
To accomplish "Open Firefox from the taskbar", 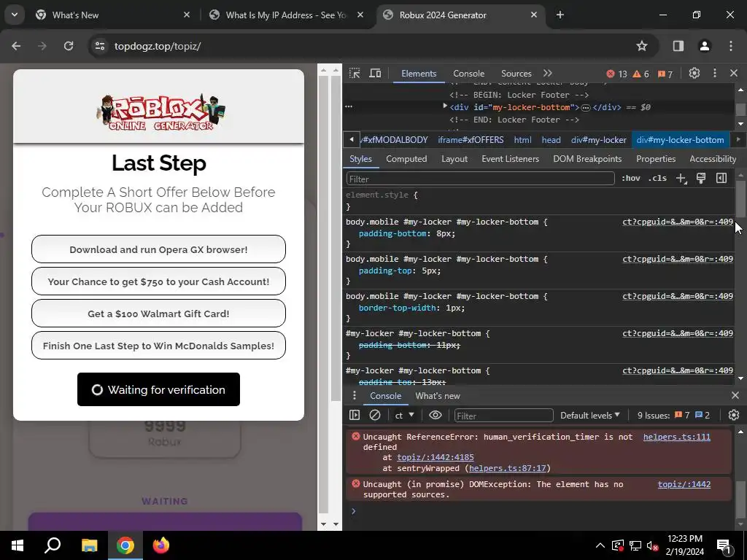I will coord(161,545).
